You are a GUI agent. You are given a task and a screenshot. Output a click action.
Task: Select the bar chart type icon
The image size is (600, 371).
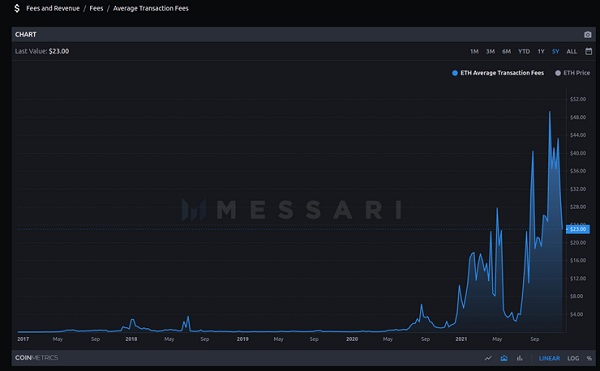pos(519,358)
